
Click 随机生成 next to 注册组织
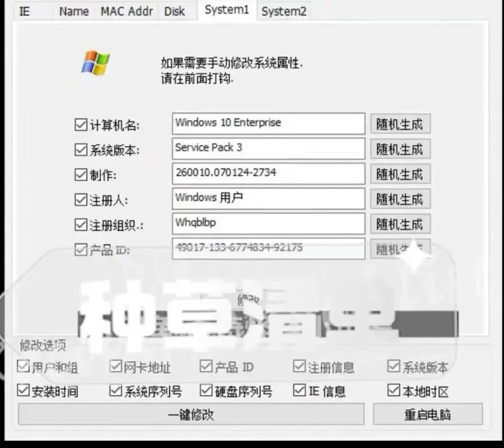tap(400, 224)
